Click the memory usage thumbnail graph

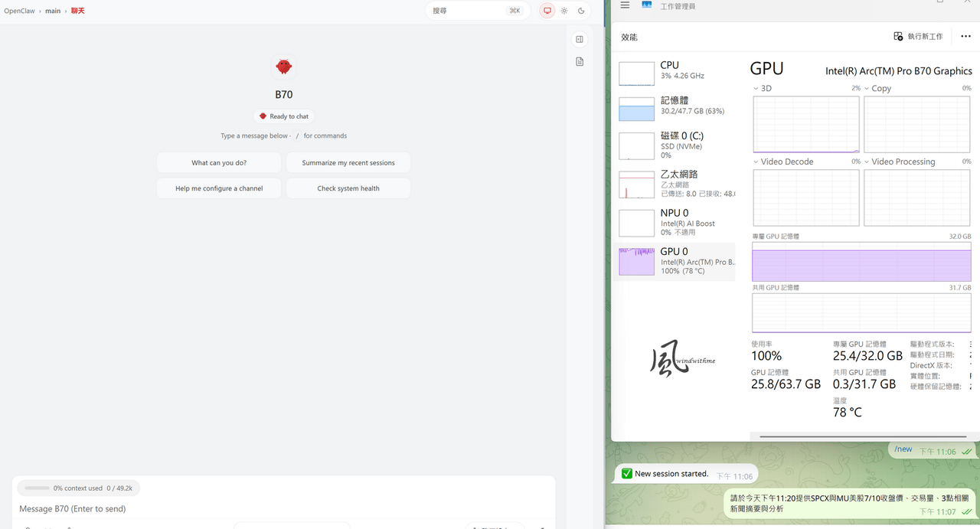click(636, 109)
